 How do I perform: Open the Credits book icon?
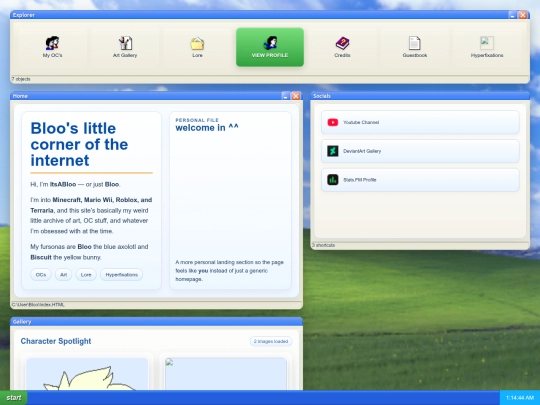[342, 47]
